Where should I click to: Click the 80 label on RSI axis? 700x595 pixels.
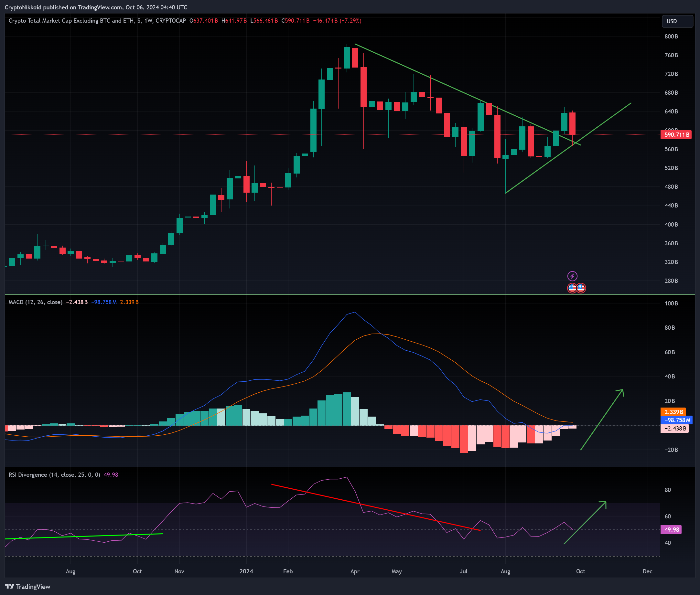coord(668,490)
